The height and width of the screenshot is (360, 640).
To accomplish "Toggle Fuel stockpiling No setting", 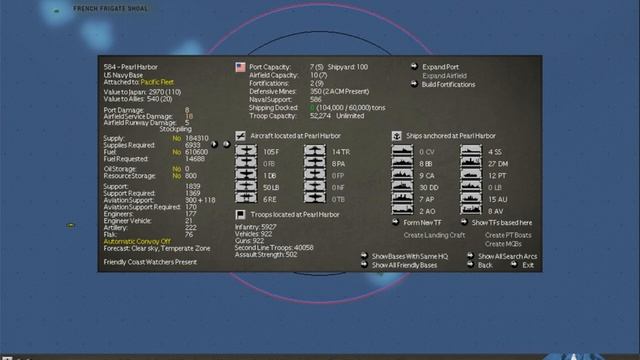I will pos(176,152).
